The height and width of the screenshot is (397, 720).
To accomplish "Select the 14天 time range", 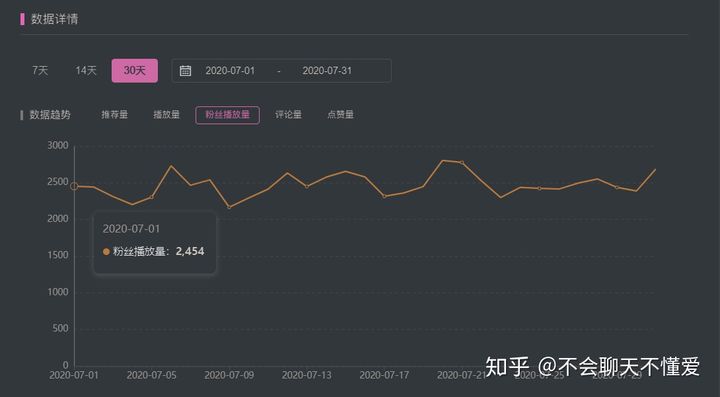I will (86, 71).
